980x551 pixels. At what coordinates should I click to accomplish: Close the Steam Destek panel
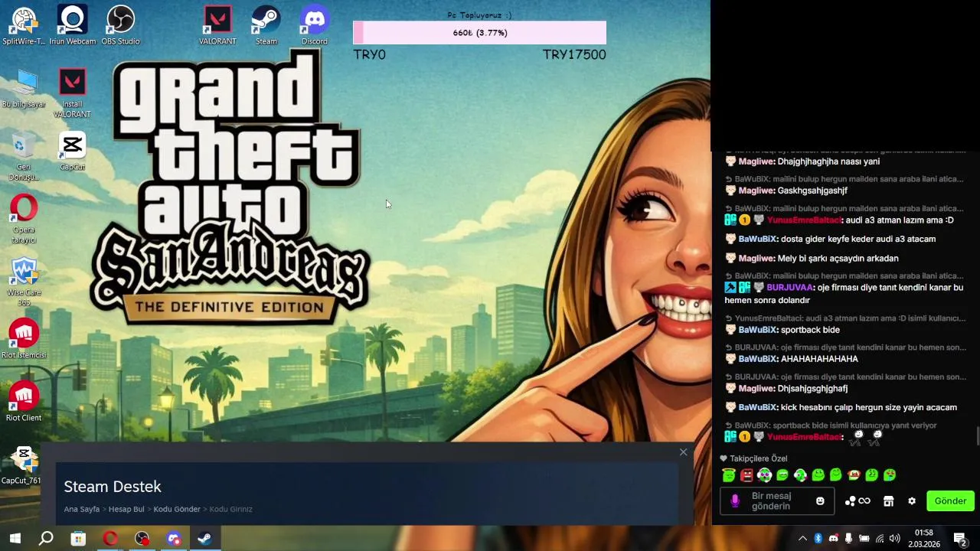click(683, 452)
